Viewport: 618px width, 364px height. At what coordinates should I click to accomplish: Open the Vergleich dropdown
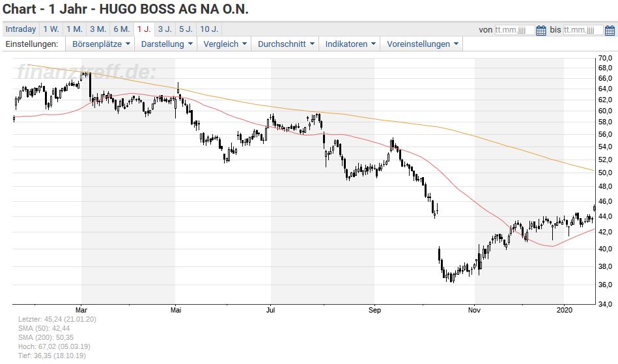point(225,44)
